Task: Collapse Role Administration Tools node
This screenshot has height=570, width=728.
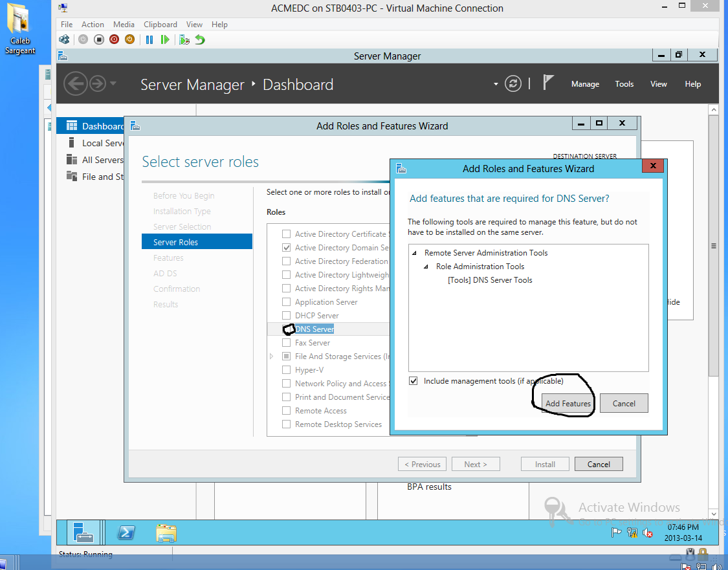Action: tap(426, 267)
